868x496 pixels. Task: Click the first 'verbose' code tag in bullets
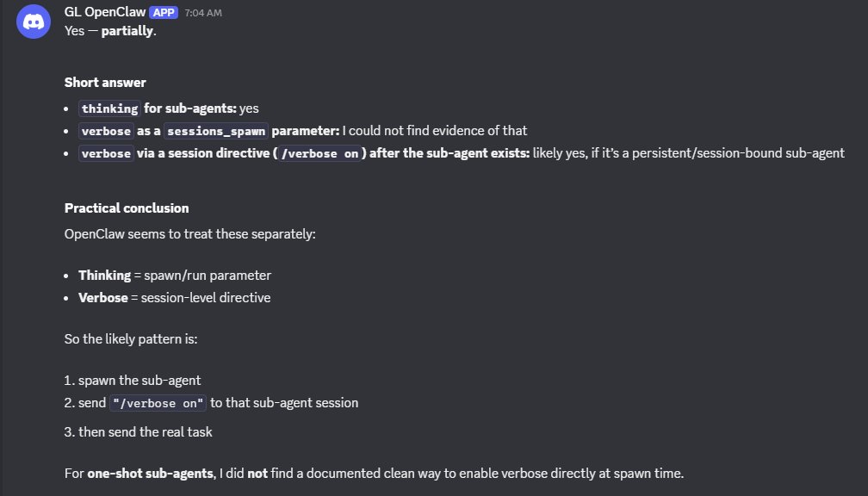[x=106, y=131]
